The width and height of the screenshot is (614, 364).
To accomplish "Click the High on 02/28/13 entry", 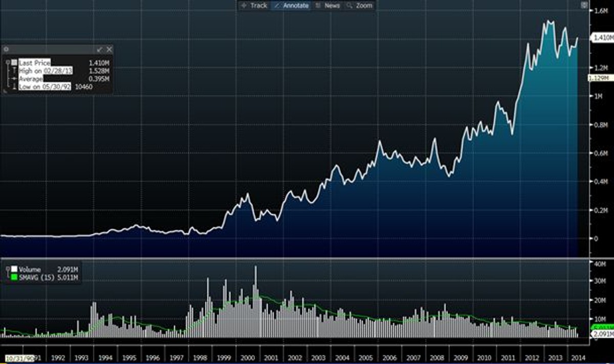I will (46, 71).
